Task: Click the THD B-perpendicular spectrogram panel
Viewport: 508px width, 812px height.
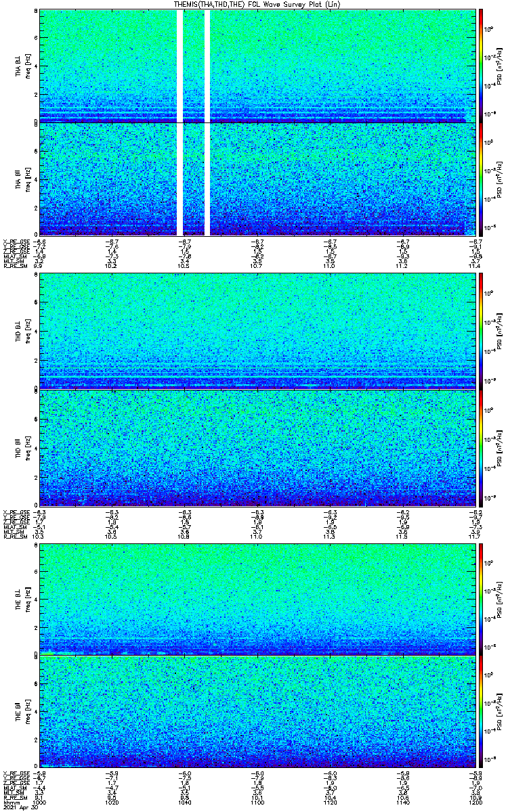Action: pyautogui.click(x=257, y=332)
